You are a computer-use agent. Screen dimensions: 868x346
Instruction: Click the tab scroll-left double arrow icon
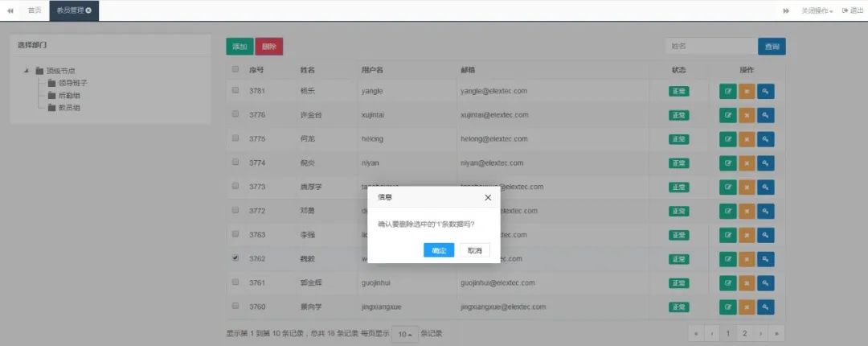coord(10,10)
